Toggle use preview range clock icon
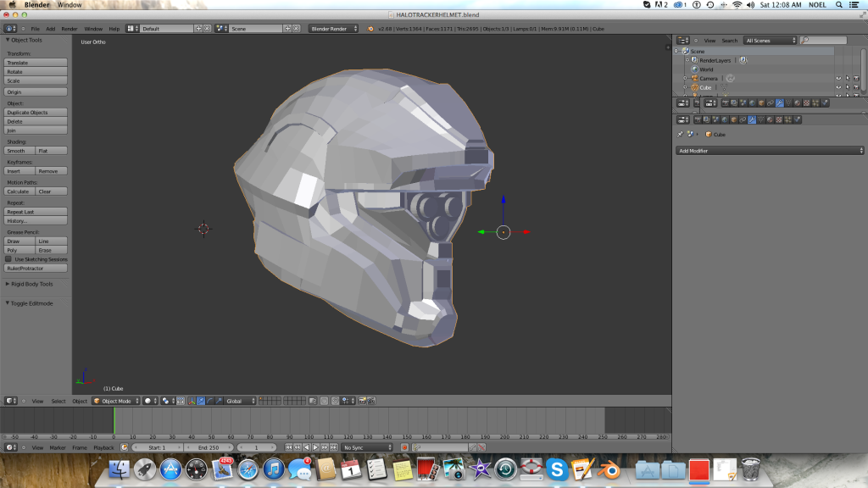 [124, 447]
